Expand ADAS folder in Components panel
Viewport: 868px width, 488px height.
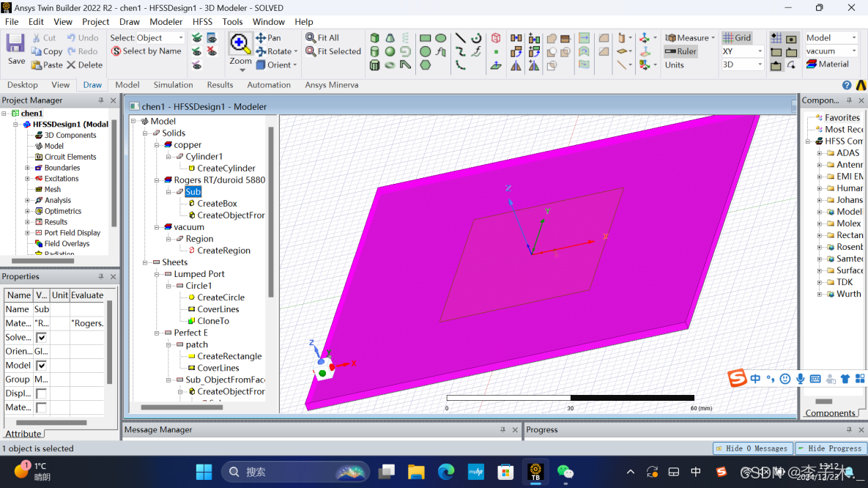819,153
